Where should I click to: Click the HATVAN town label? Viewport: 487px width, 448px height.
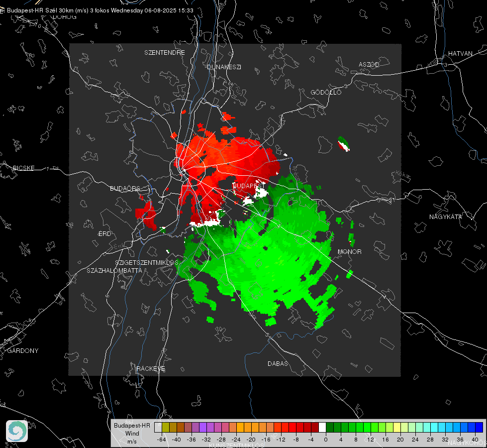460,54
